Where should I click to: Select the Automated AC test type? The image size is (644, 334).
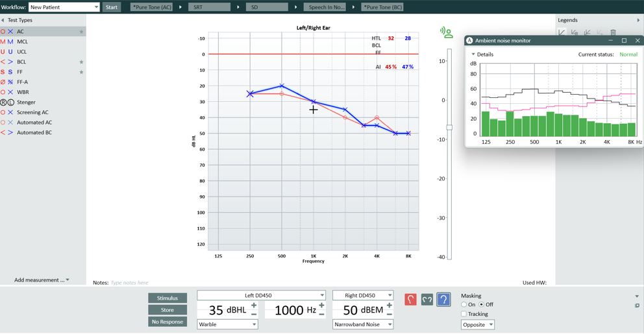[x=43, y=123]
